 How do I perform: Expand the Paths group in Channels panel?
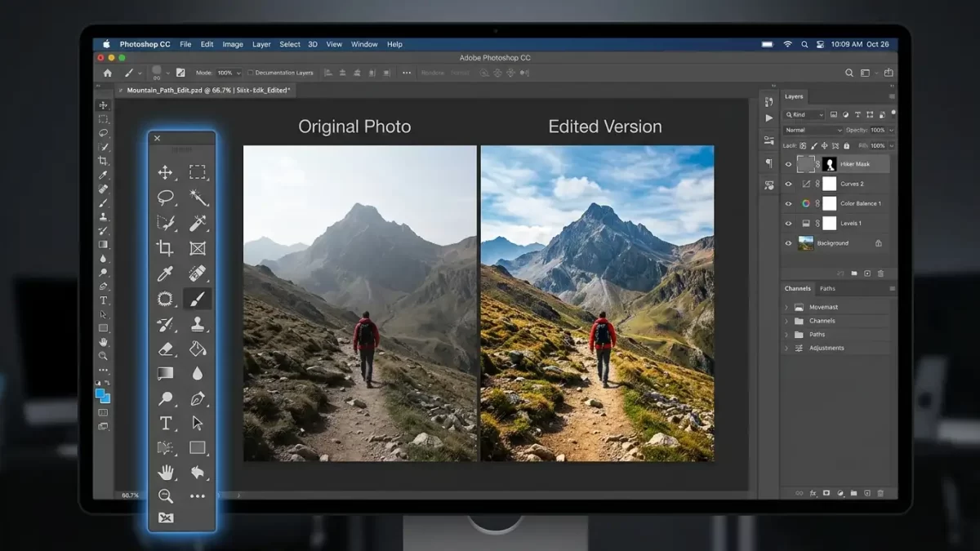[x=786, y=334]
